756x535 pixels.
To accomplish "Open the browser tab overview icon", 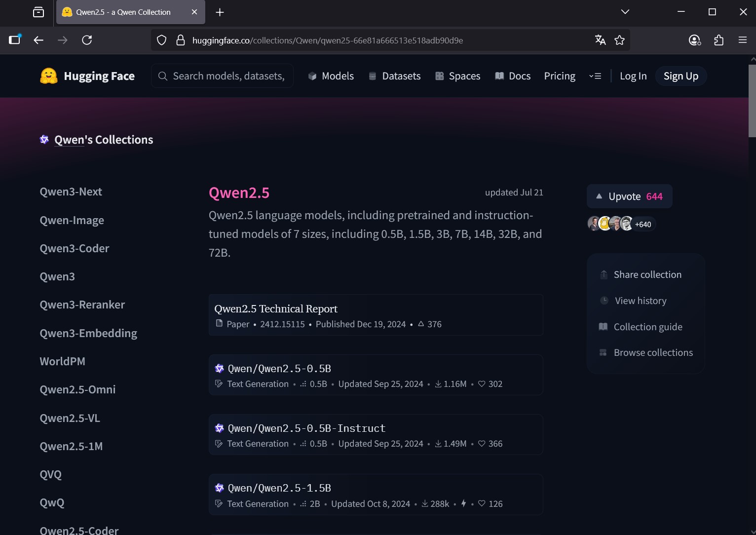I will (38, 12).
